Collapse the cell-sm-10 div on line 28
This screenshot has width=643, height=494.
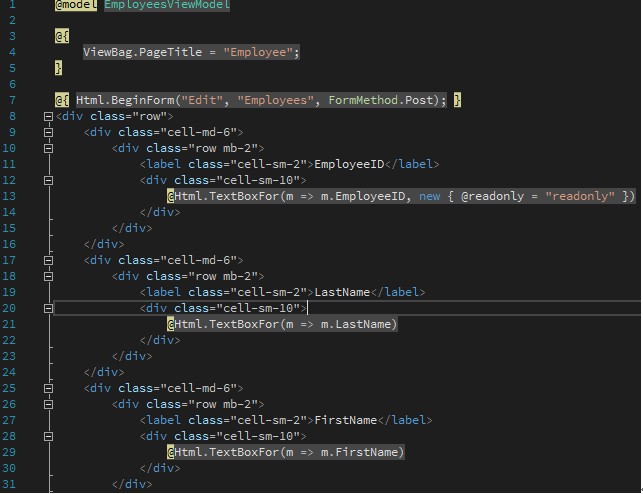[x=48, y=436]
